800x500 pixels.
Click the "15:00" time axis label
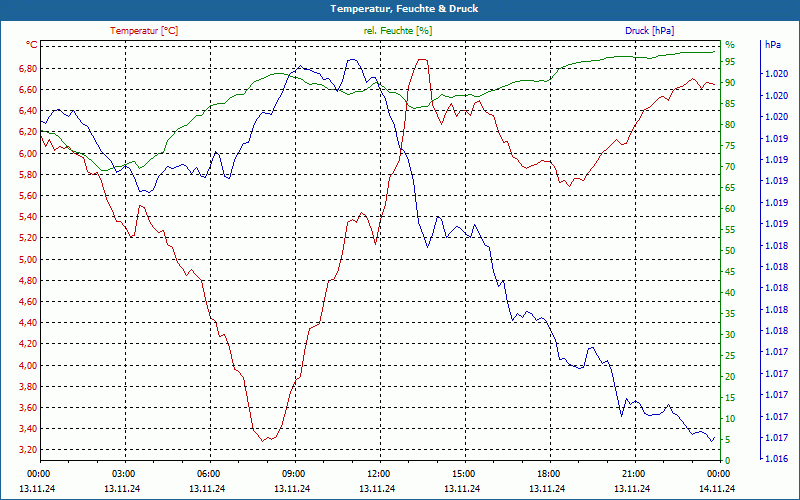[x=463, y=473]
